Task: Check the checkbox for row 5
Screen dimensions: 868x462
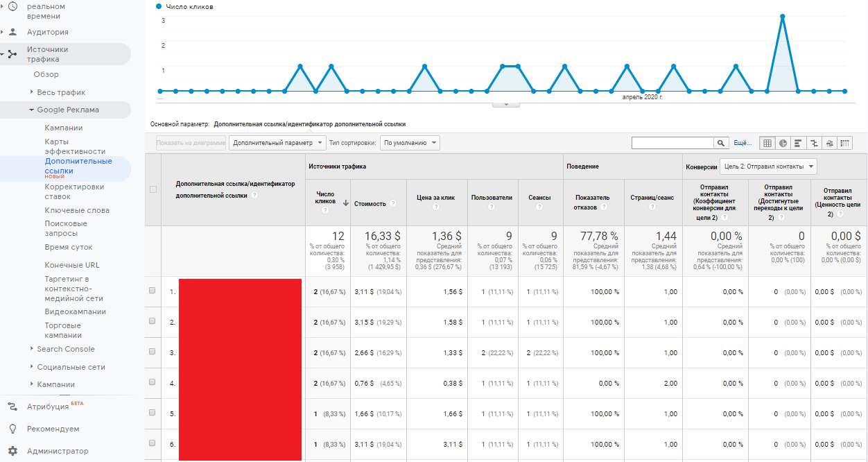Action: point(153,413)
